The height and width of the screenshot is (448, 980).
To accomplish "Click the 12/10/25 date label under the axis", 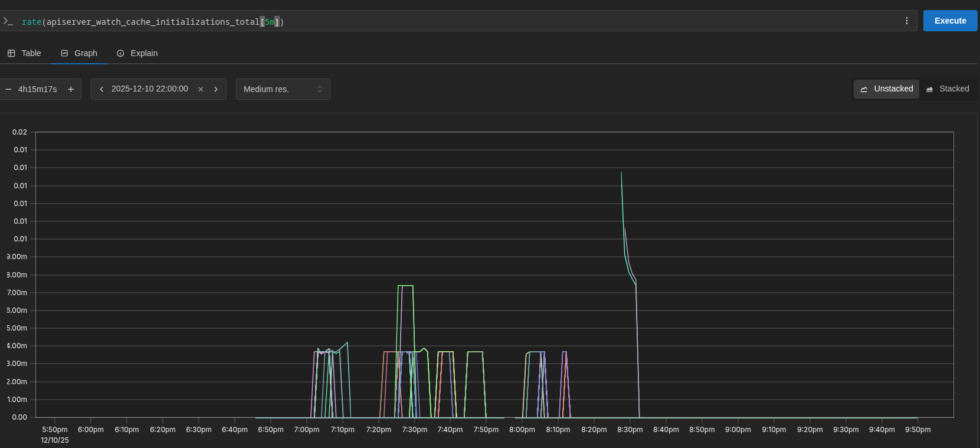I will [x=55, y=440].
